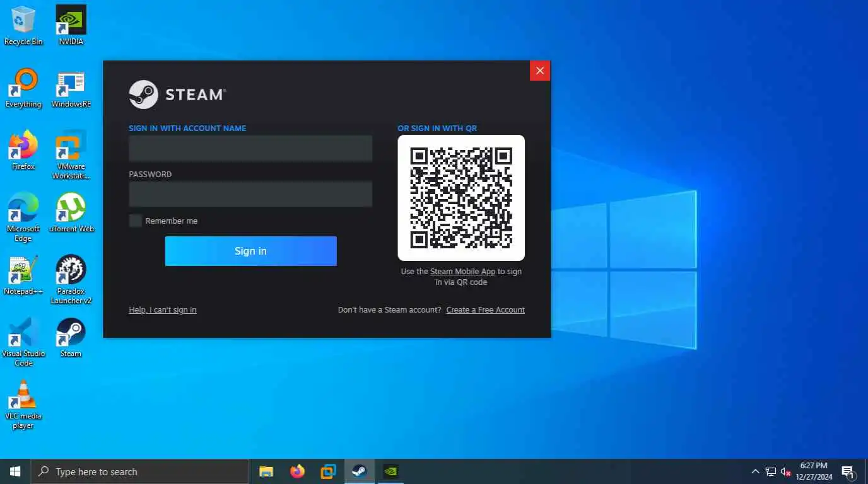Image resolution: width=868 pixels, height=484 pixels.
Task: Open the Create a Free Account link
Action: coord(485,310)
